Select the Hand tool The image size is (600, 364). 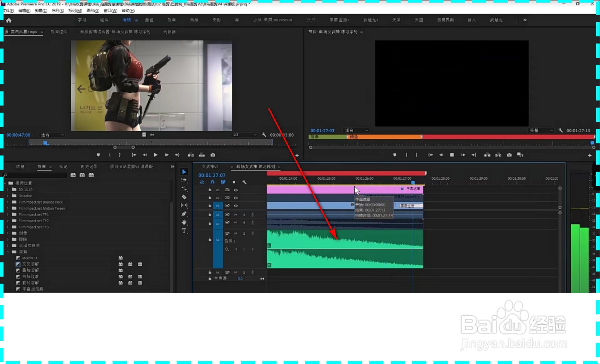pos(184,222)
